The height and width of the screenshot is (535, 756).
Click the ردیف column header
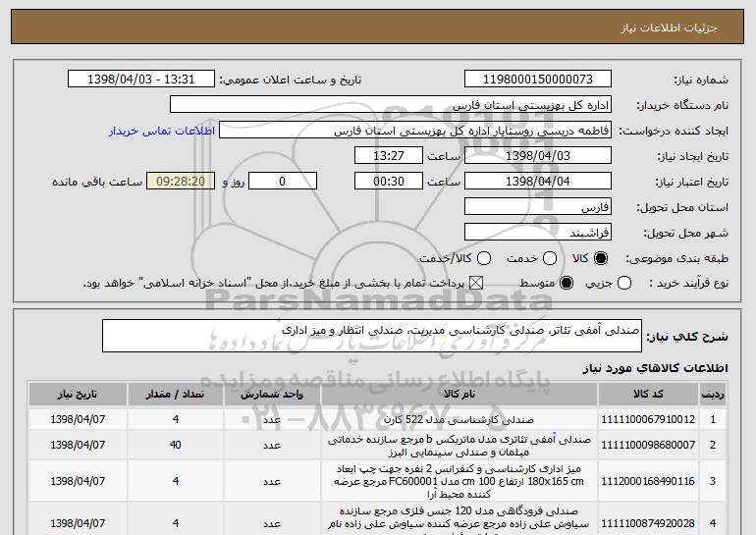[713, 395]
